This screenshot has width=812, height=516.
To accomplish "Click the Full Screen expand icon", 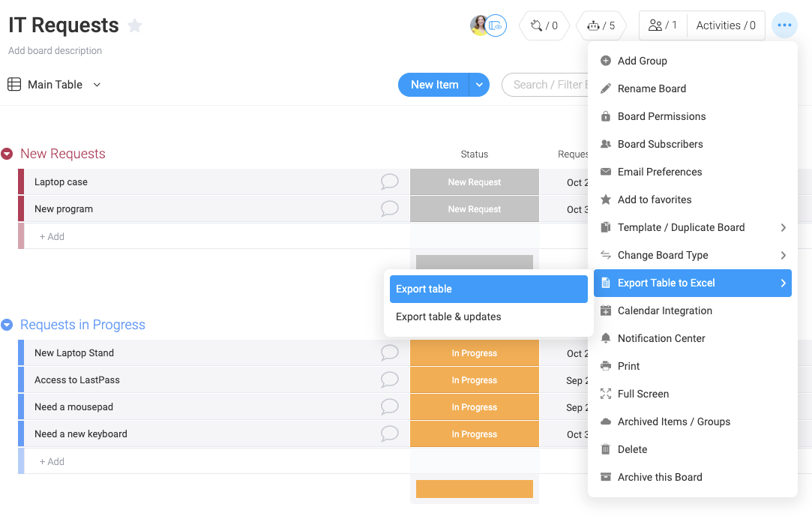I will point(605,394).
